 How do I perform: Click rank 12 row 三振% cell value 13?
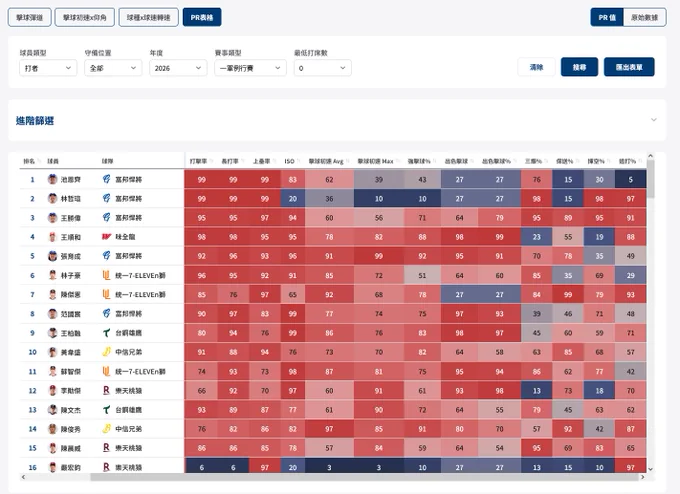(536, 390)
